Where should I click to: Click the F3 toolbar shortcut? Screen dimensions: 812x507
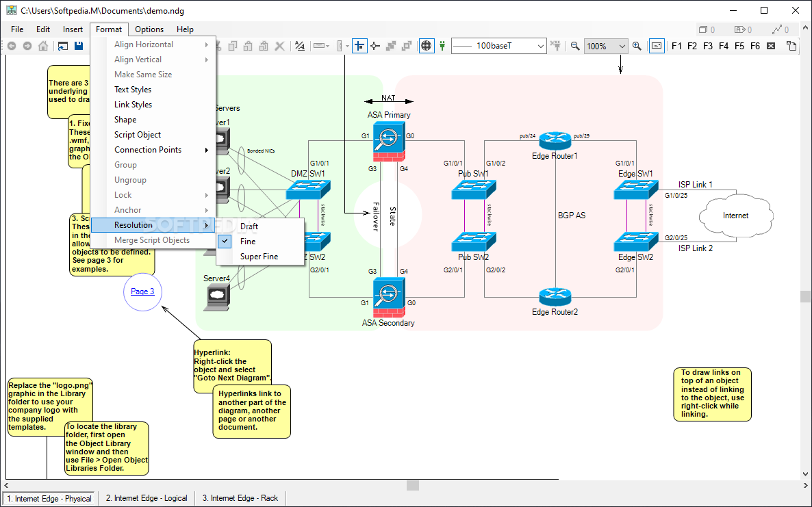click(708, 46)
